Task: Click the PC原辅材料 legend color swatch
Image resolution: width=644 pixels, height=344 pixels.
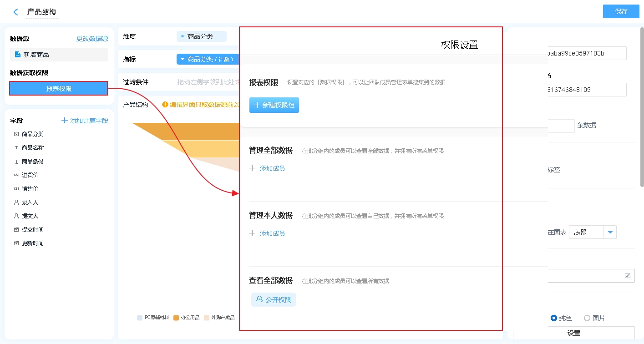Action: pos(140,318)
